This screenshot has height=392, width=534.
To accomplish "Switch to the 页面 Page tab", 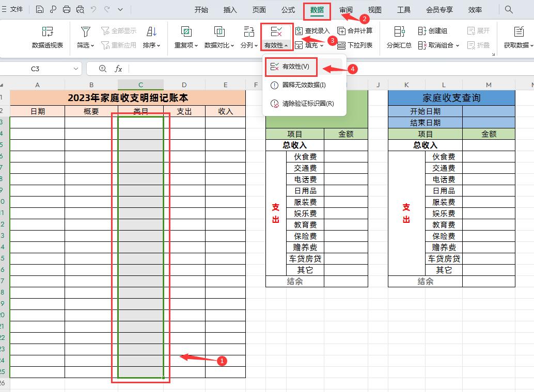I will click(259, 10).
